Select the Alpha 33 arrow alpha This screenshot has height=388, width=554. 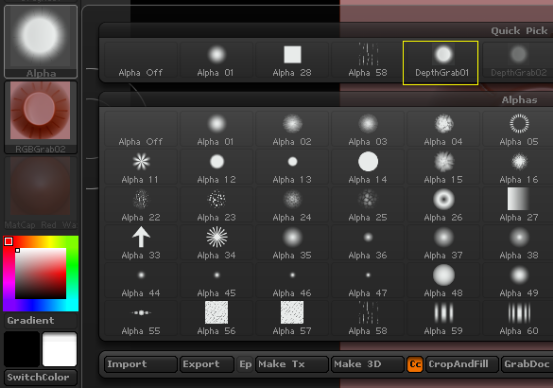point(141,243)
